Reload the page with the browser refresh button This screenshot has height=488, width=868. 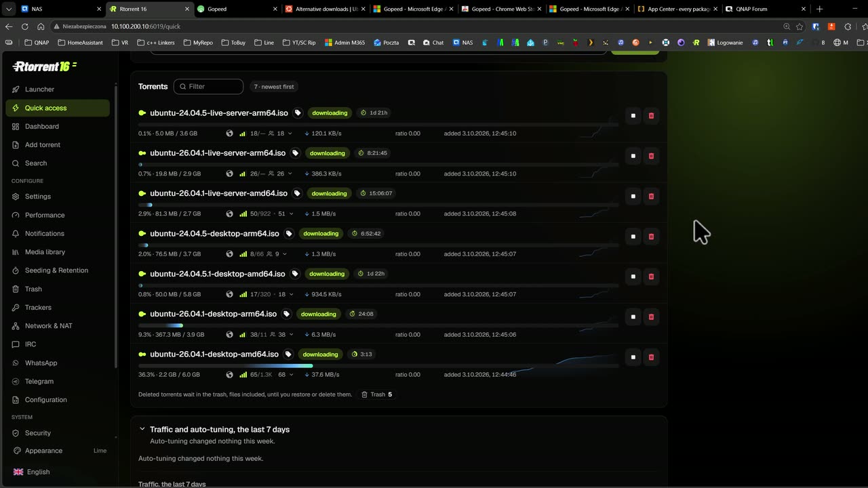[x=24, y=26]
